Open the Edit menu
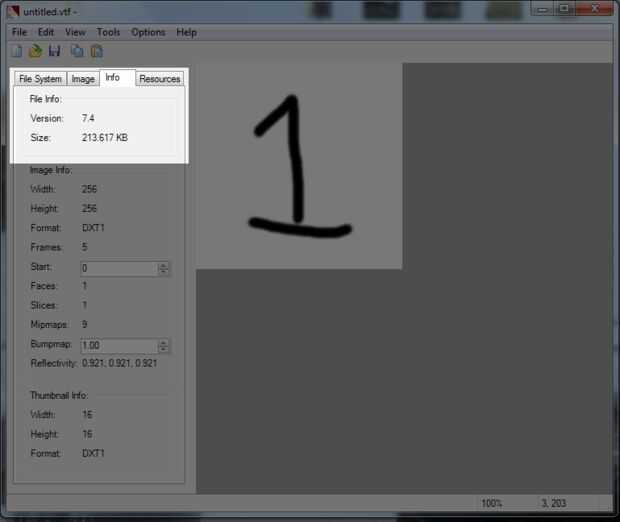Viewport: 620px width, 522px height. [46, 32]
